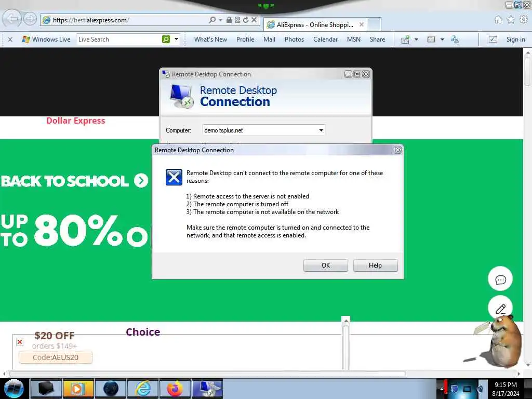
Task: Close the Windows Live toolbar
Action: [x=10, y=39]
